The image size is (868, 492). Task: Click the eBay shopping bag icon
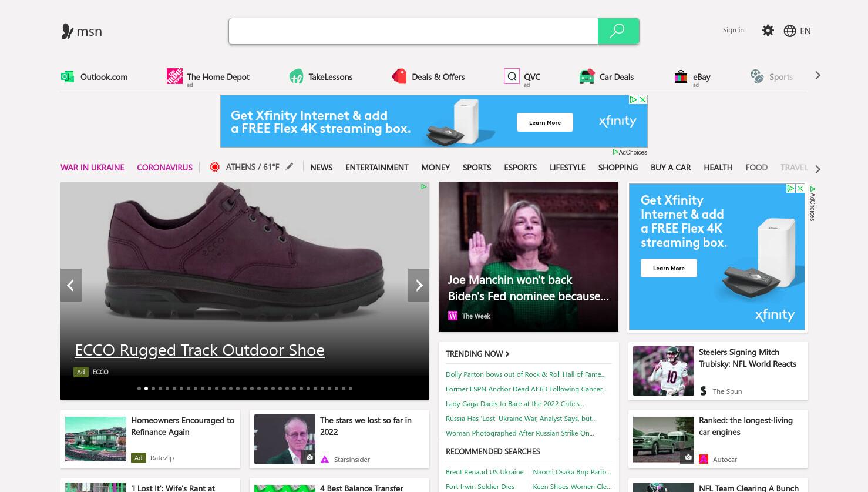[681, 76]
